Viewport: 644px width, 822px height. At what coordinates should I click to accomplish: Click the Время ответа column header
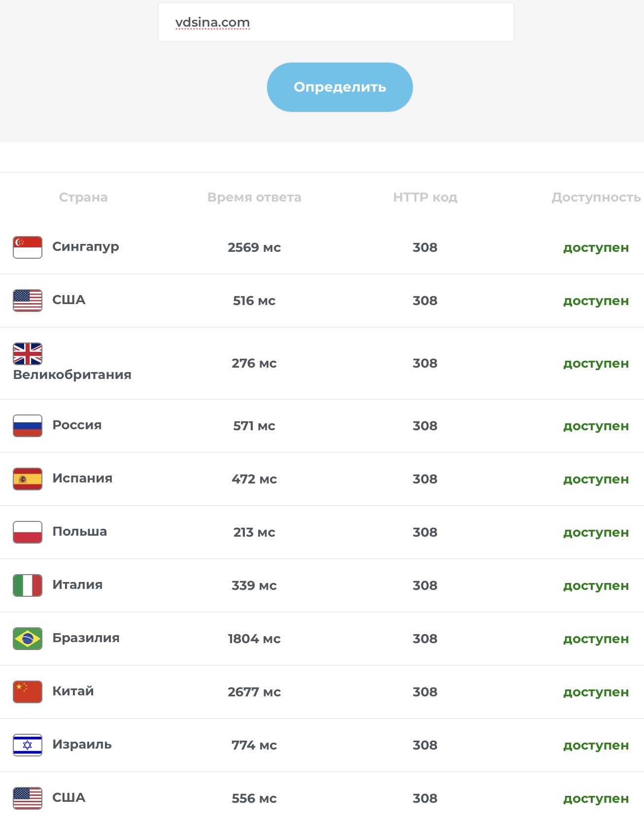point(254,197)
